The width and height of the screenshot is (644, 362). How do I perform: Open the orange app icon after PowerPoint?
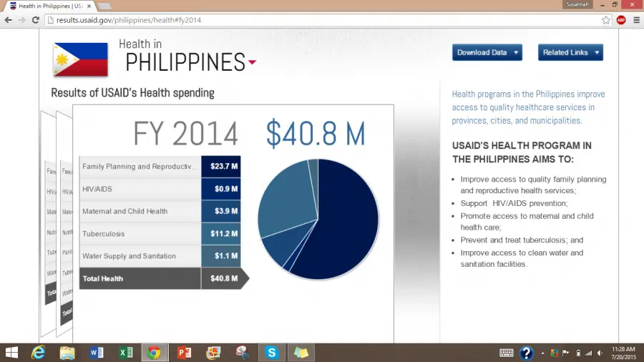(x=213, y=353)
